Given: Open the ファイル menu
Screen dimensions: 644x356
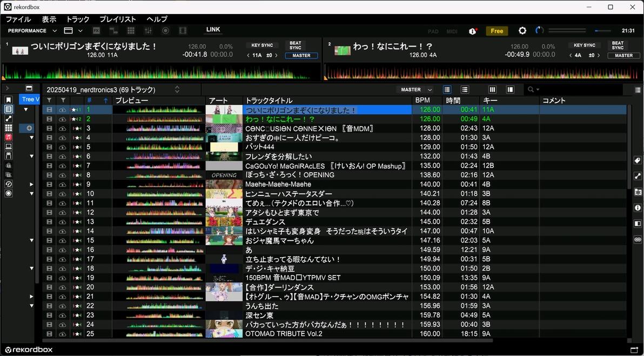Looking at the screenshot, I should [18, 19].
